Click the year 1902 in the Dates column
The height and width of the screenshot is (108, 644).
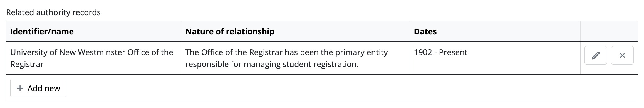click(x=423, y=52)
